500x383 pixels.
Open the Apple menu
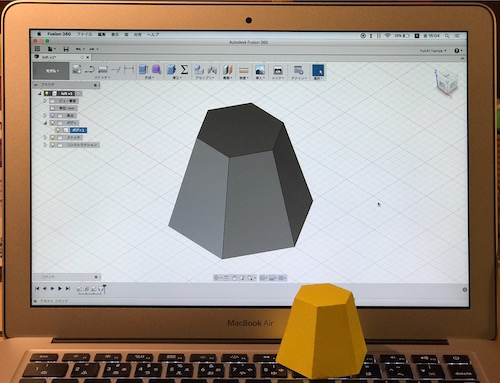[39, 34]
